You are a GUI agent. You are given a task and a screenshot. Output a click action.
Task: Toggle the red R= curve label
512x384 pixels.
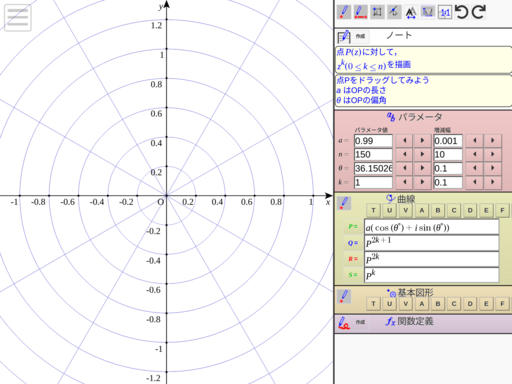(353, 259)
